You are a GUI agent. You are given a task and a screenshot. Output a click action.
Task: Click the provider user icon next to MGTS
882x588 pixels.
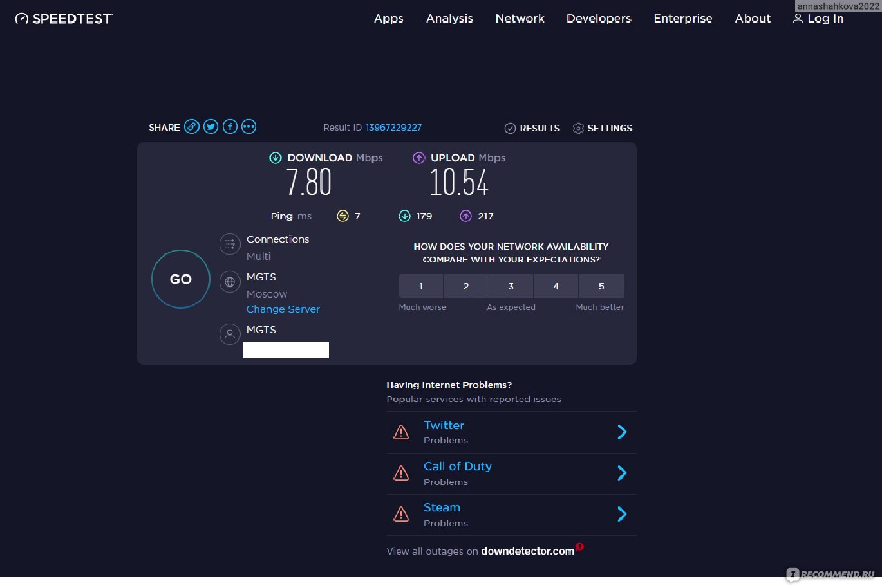click(x=230, y=334)
